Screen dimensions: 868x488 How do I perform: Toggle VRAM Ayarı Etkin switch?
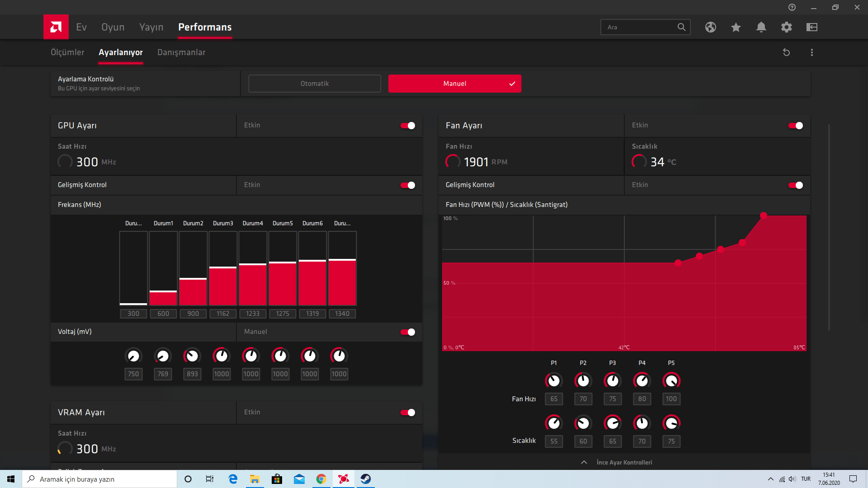[x=407, y=413]
